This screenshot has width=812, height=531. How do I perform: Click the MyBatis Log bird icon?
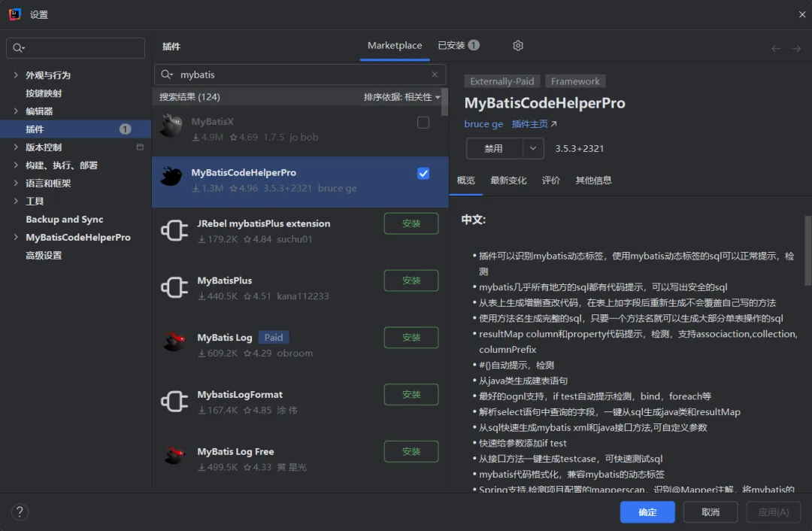pyautogui.click(x=174, y=342)
